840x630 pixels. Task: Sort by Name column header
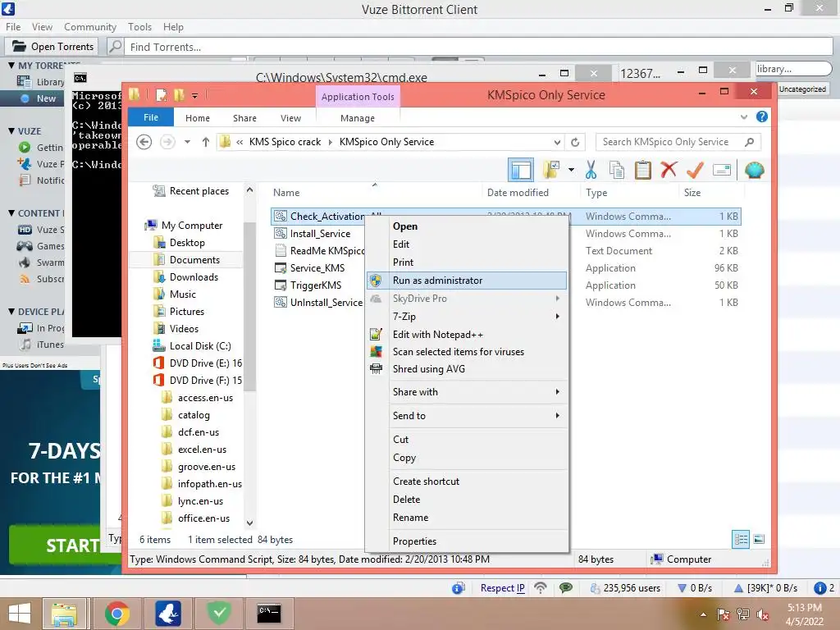(x=286, y=192)
